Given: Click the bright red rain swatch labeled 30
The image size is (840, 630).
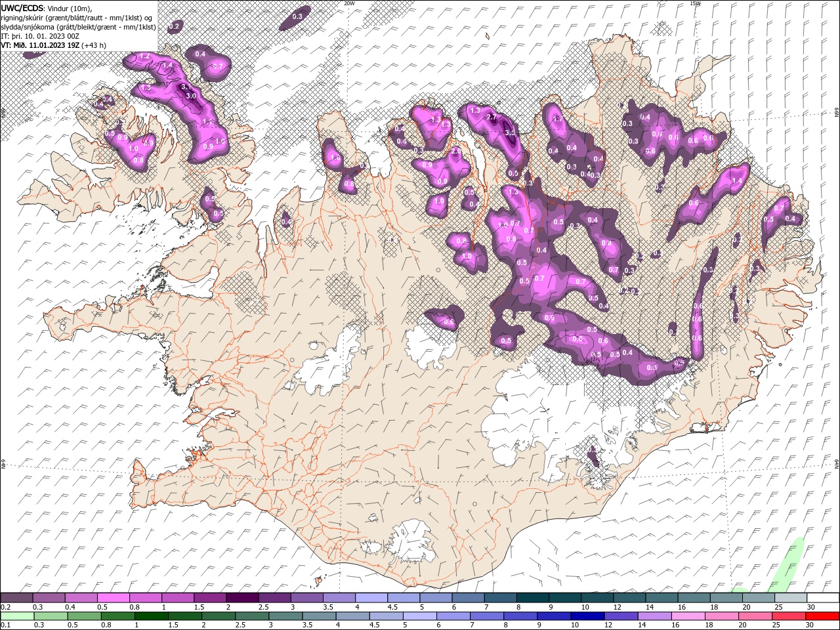Looking at the screenshot, I should [823, 616].
